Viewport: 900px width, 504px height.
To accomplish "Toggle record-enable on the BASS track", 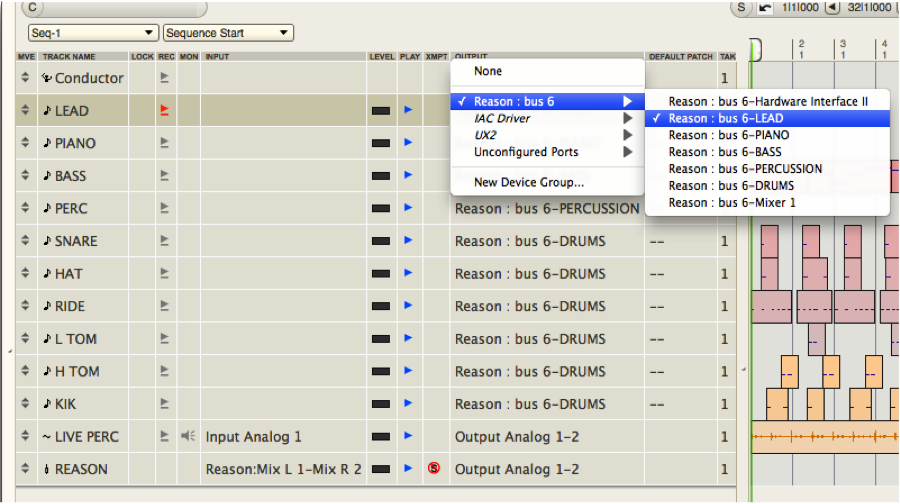I will tap(165, 175).
